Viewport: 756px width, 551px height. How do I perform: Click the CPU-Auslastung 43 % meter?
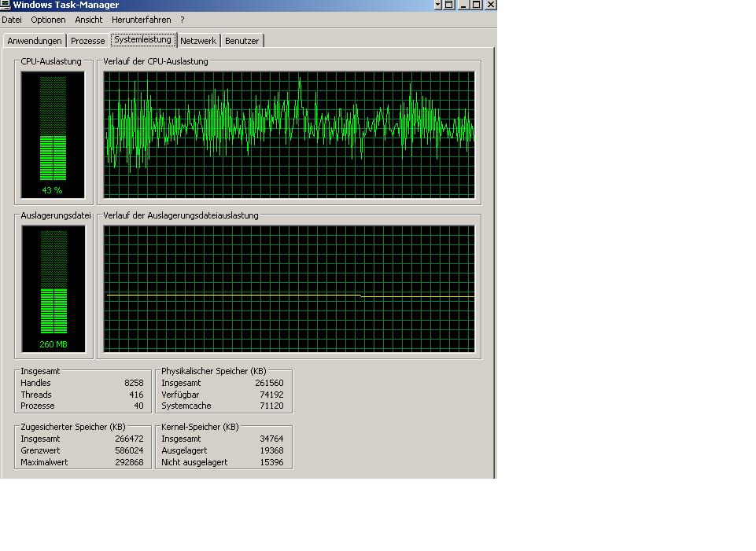pyautogui.click(x=53, y=135)
